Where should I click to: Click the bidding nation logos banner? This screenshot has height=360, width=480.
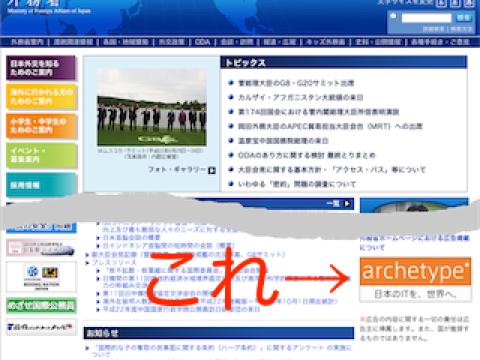tap(41, 277)
